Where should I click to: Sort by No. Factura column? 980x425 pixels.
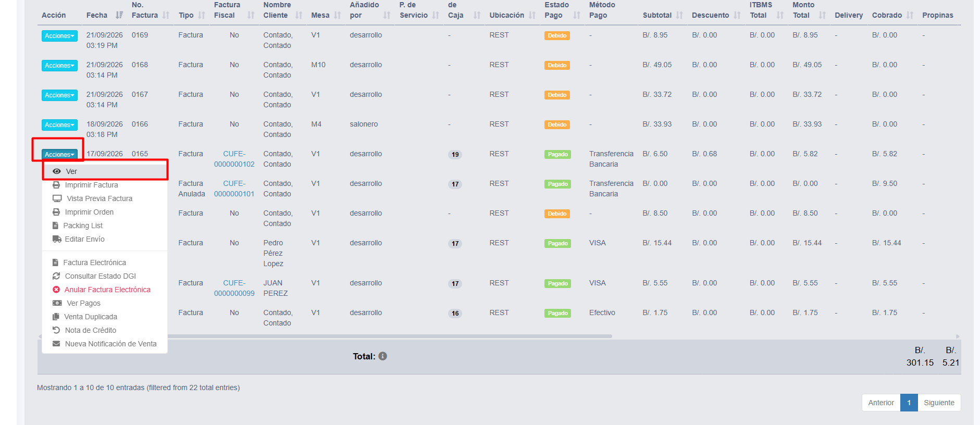pyautogui.click(x=151, y=10)
